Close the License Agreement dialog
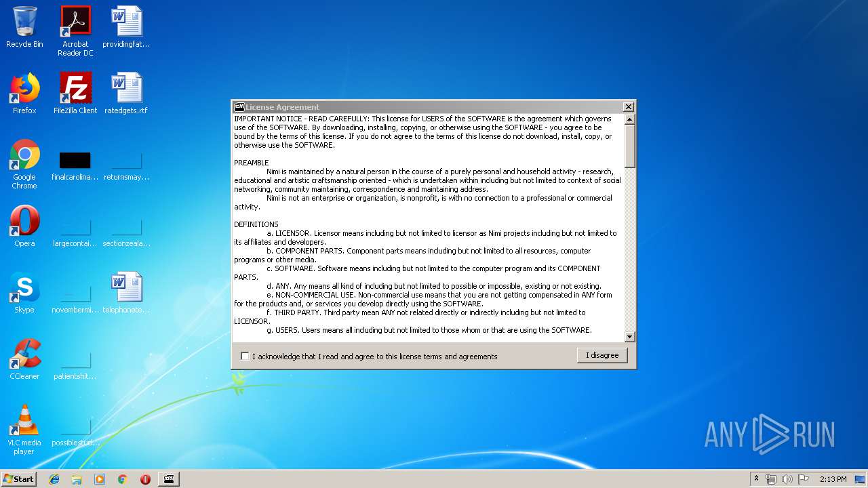Screen dimensions: 868x488 [628, 106]
